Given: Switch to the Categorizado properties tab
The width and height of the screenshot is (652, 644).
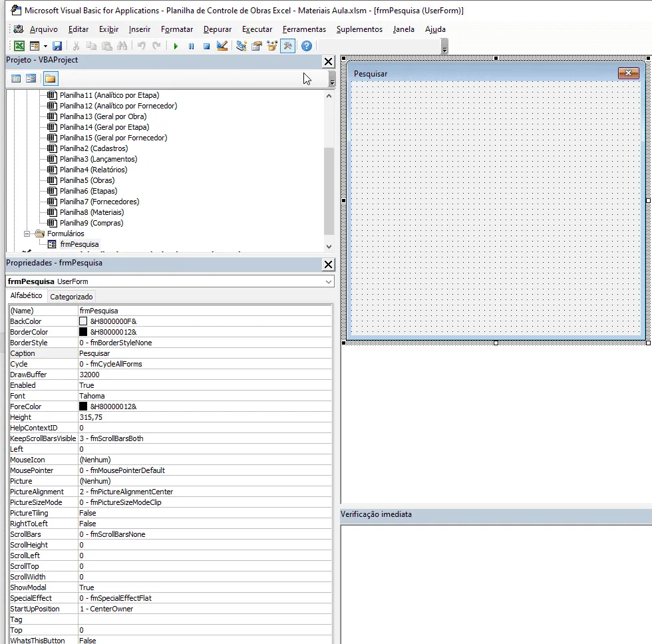Looking at the screenshot, I should point(72,297).
